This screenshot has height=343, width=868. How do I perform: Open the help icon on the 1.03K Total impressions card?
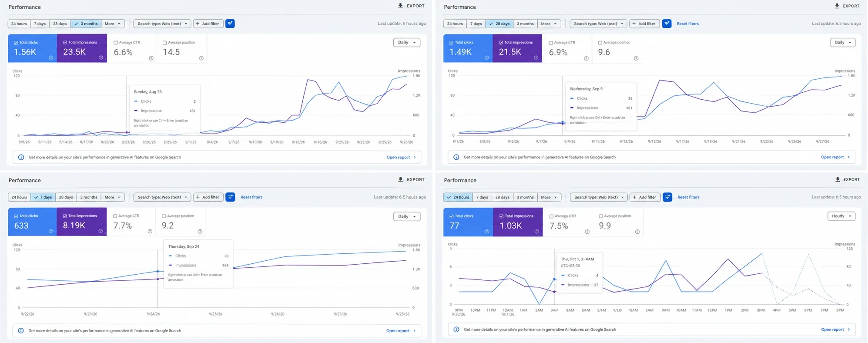[x=536, y=231]
